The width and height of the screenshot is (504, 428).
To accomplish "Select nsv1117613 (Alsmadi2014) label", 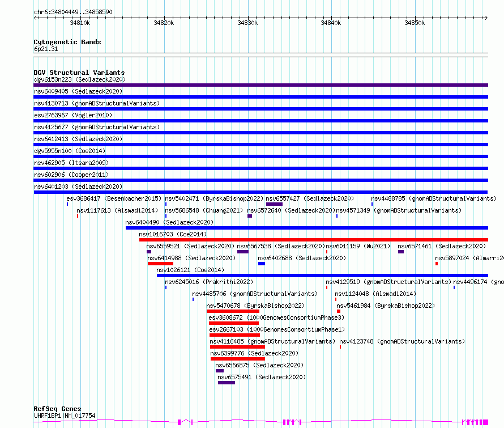I will pyautogui.click(x=117, y=210).
